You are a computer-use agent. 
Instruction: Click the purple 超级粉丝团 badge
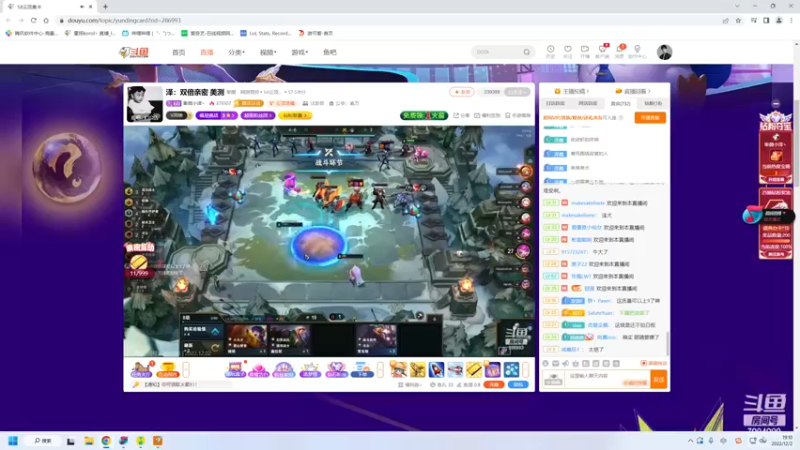point(258,116)
